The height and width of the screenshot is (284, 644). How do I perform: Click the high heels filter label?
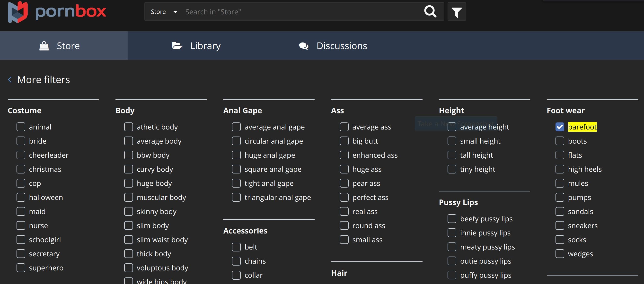(x=584, y=169)
